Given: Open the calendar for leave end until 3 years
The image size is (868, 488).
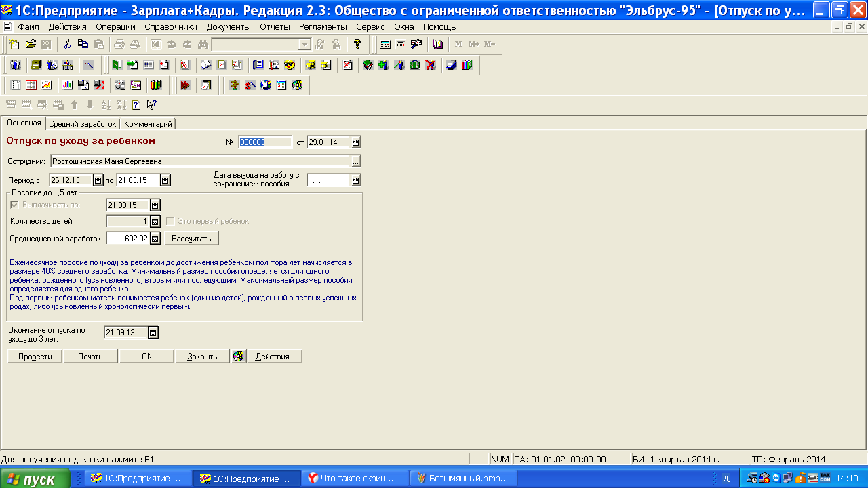Looking at the screenshot, I should tap(153, 333).
